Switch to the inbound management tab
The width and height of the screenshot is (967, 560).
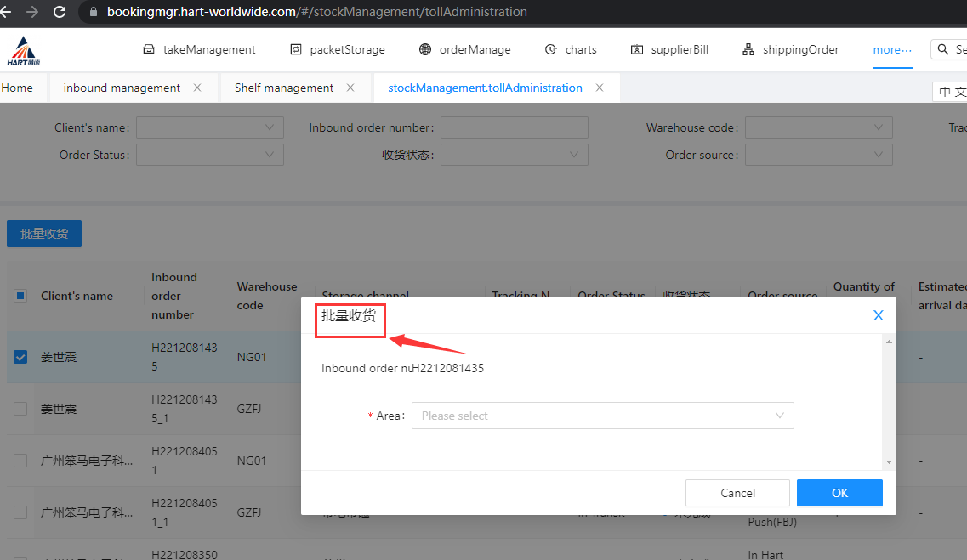tap(122, 88)
